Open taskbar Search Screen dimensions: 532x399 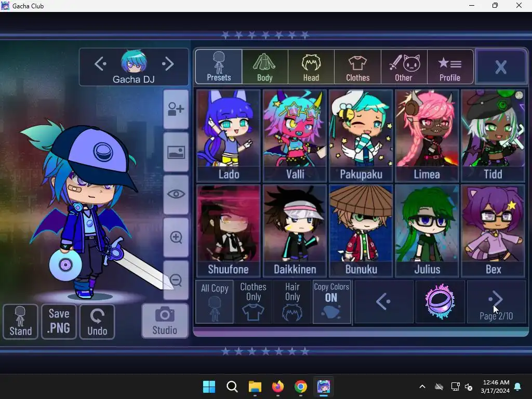[232, 387]
